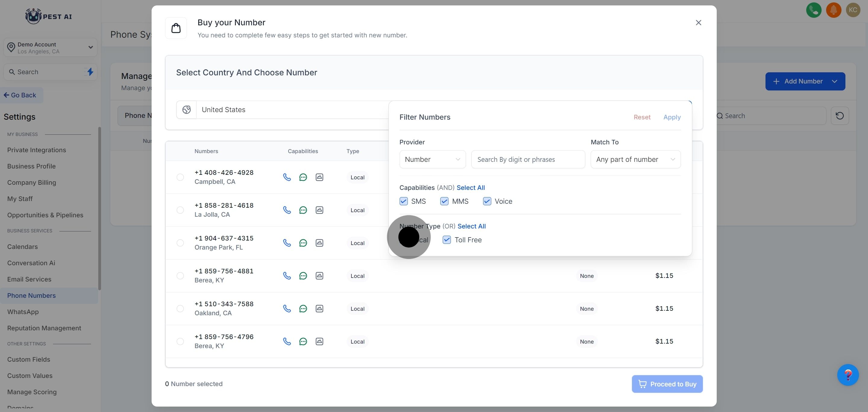
Task: Click SMS icon for +1 859-756-4881
Action: coord(303,276)
